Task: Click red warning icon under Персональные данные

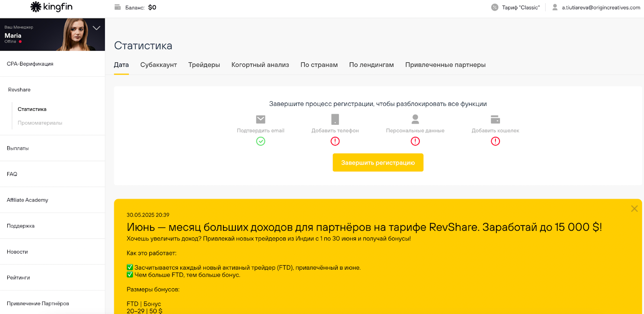Action: 415,141
